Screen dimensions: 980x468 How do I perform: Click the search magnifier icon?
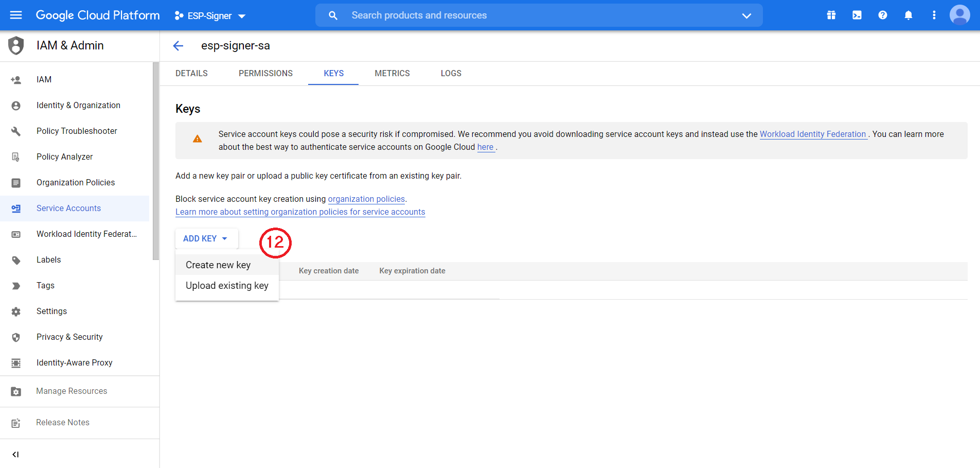coord(333,15)
